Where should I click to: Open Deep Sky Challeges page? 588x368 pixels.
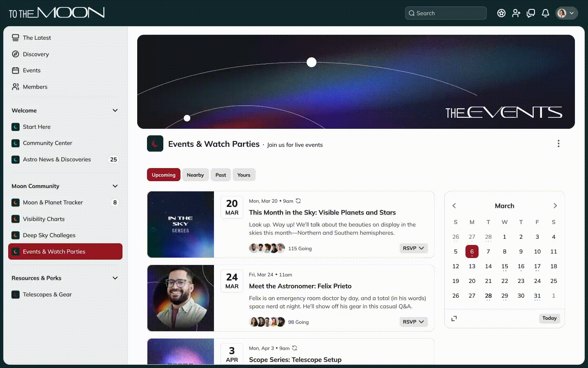65,235
